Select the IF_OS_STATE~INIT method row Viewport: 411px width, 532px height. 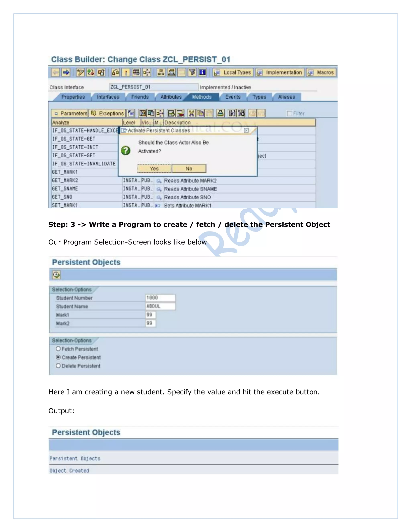coord(85,147)
